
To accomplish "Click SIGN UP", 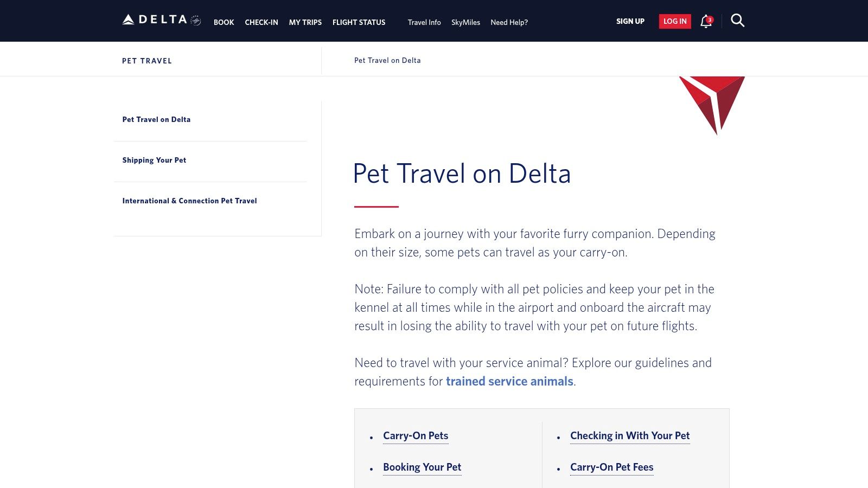I will [630, 21].
